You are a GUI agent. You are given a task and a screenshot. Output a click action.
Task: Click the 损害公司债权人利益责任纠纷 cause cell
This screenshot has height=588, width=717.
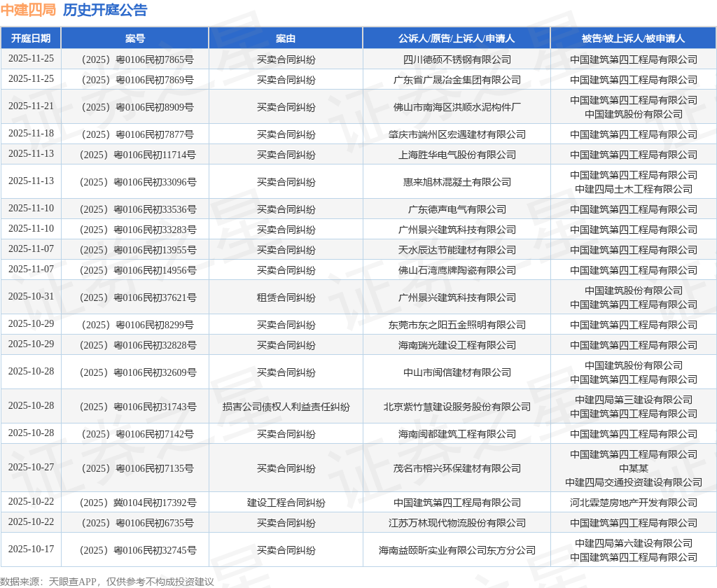pyautogui.click(x=286, y=407)
